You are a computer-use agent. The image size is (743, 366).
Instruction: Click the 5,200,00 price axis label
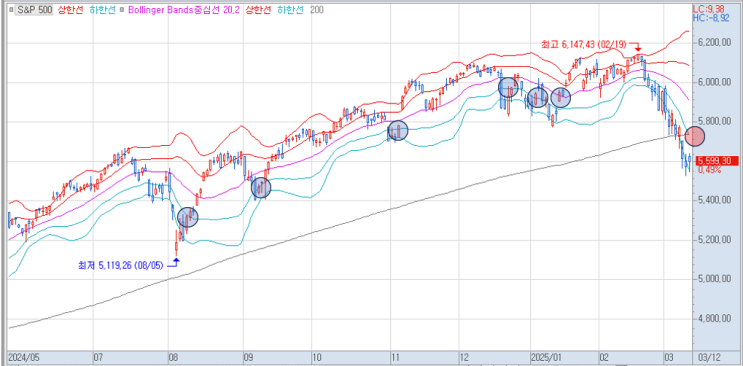click(x=715, y=240)
